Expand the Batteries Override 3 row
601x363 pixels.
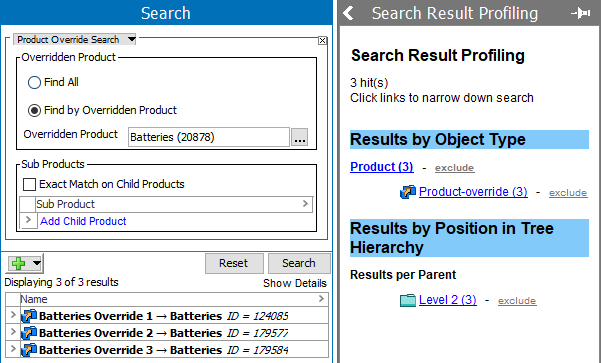[x=13, y=349]
